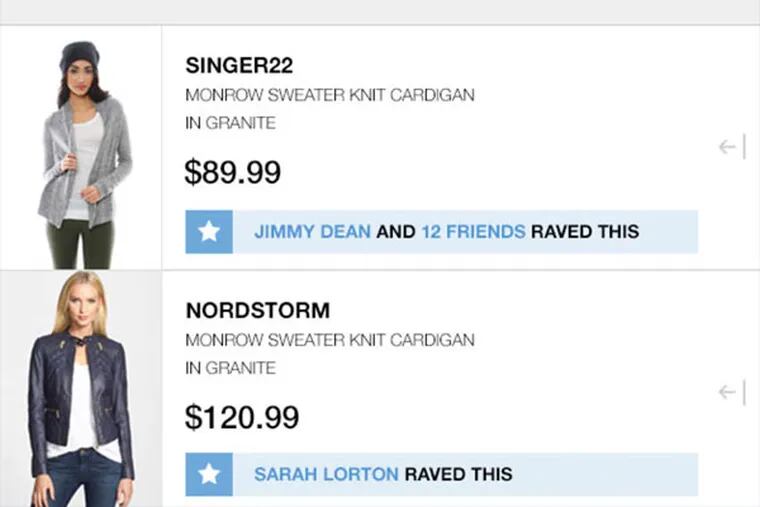Click 'In Granite' under Nordstorm listing
The height and width of the screenshot is (507, 760).
tap(230, 368)
